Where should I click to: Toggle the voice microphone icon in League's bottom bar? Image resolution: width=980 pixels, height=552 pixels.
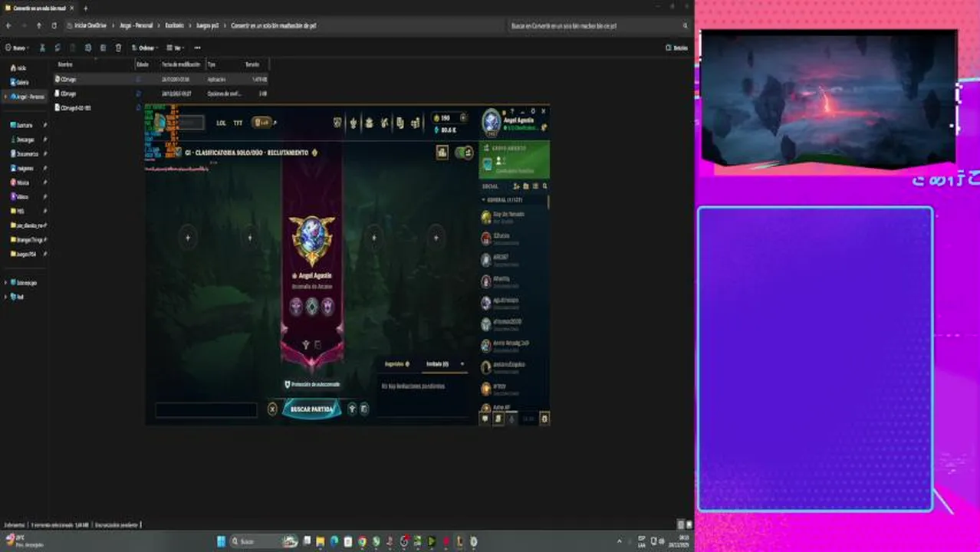(511, 419)
